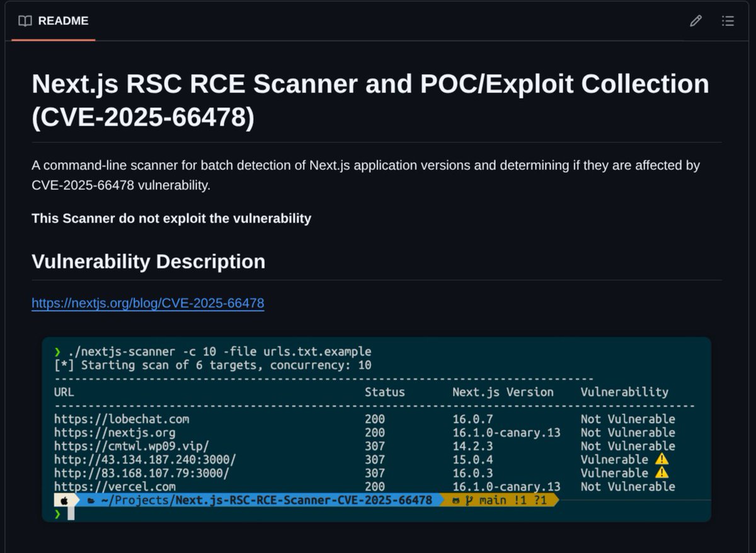Screen dimensions: 756x553
Task: Click the README book icon
Action: pos(25,21)
